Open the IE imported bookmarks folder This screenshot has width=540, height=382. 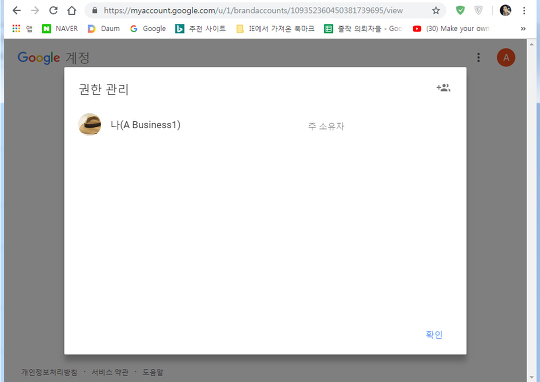tap(275, 29)
